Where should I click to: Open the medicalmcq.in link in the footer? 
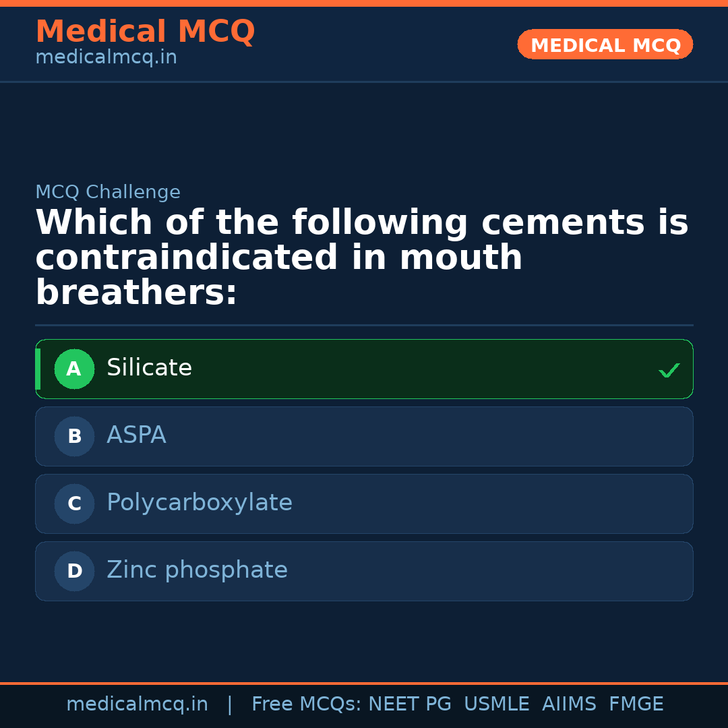[137, 704]
